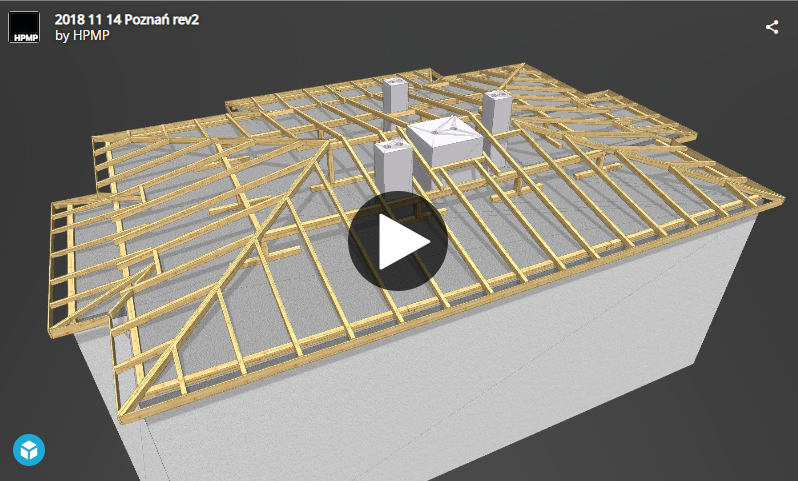Open the share options icon
Viewport: 798px width, 481px height.
coord(772,27)
